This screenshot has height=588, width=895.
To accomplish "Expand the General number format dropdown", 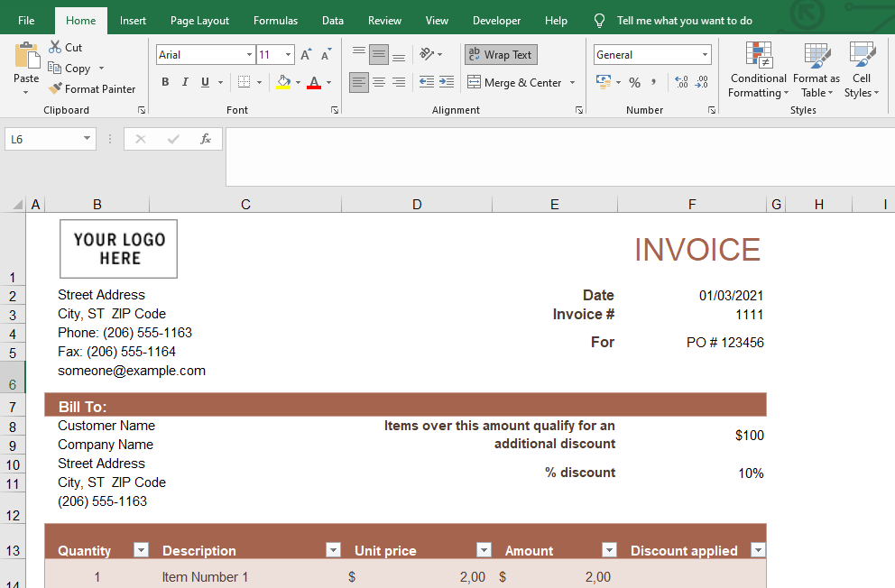I will pos(705,55).
